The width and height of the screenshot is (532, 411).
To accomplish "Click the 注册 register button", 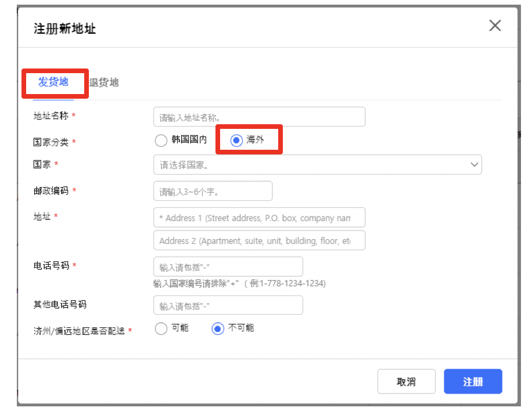I will (473, 381).
